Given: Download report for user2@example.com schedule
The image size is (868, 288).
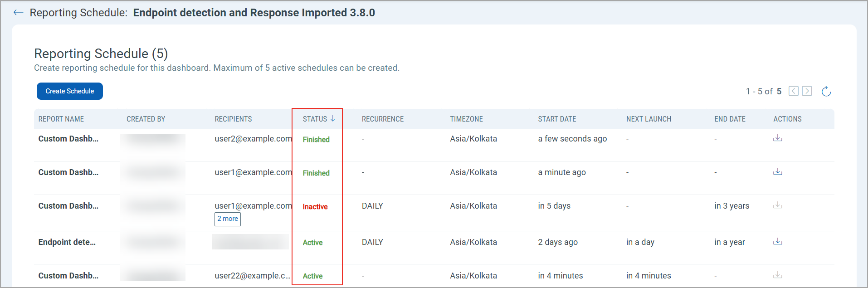Looking at the screenshot, I should tap(777, 138).
